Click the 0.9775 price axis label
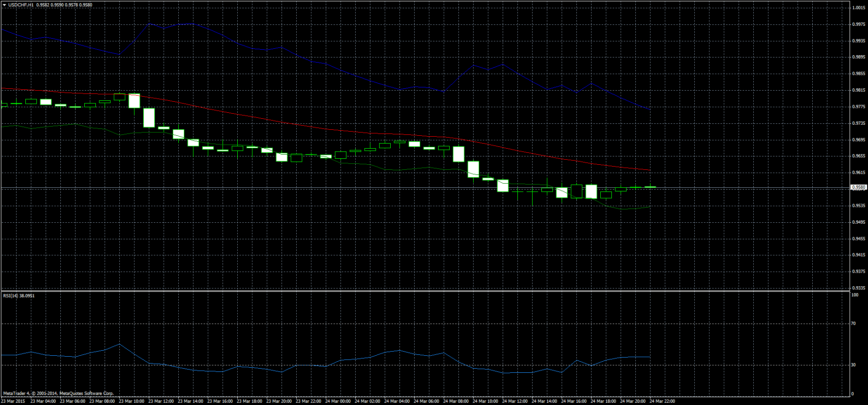Viewport: 868px width, 405px height. pos(858,107)
